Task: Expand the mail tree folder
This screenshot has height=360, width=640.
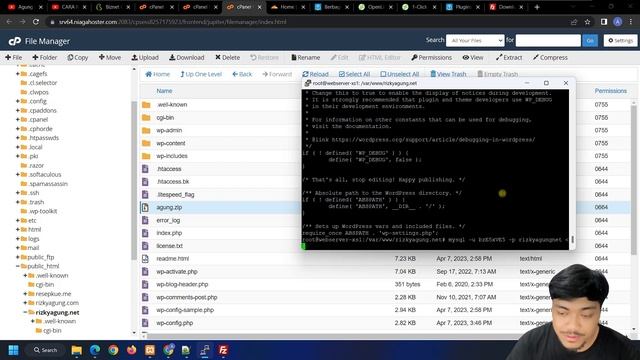Action: point(18,248)
